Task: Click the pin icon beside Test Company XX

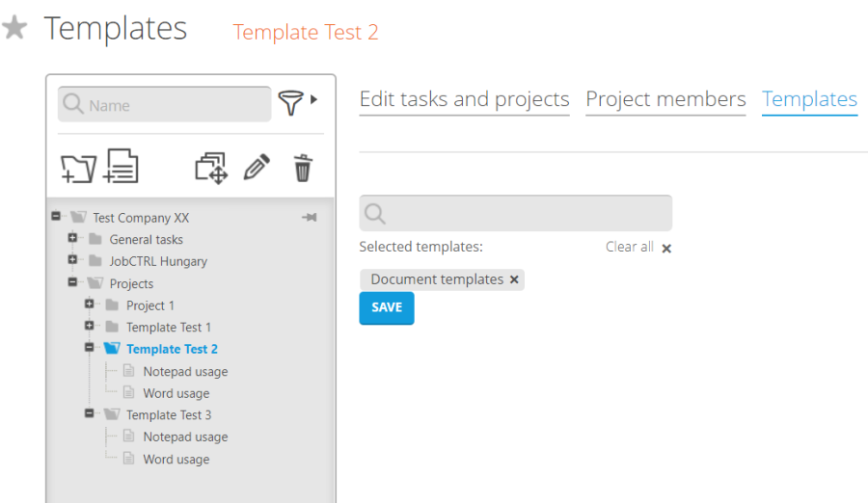Action: [x=310, y=218]
